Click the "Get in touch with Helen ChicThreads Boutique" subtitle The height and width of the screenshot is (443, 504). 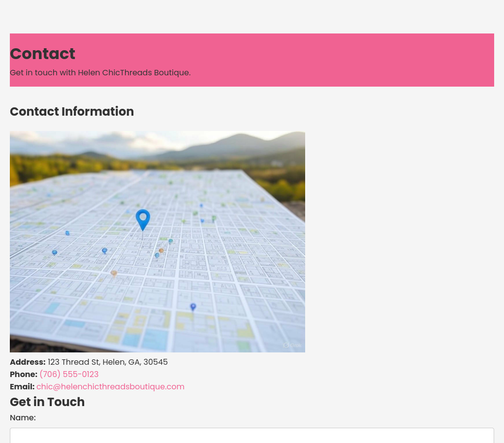click(x=100, y=72)
